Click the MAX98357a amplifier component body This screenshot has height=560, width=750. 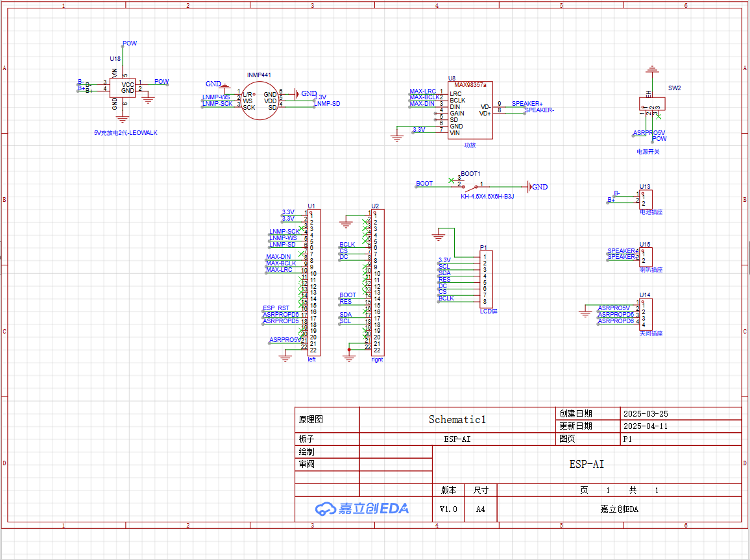471,113
